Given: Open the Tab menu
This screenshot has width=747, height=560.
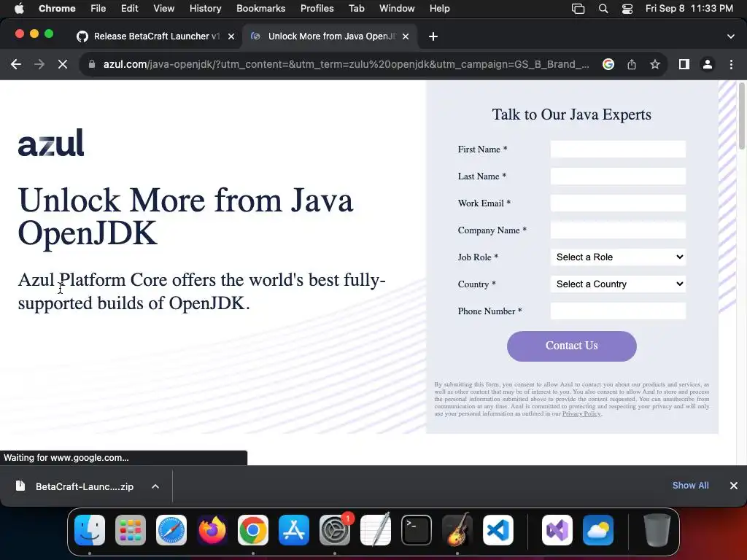Looking at the screenshot, I should point(356,9).
